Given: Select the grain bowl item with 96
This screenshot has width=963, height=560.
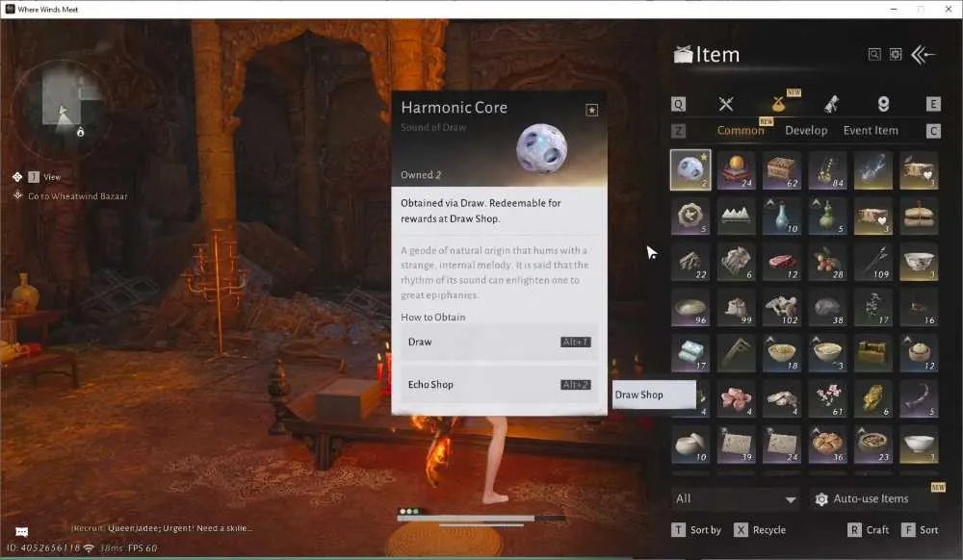Looking at the screenshot, I should tap(690, 307).
